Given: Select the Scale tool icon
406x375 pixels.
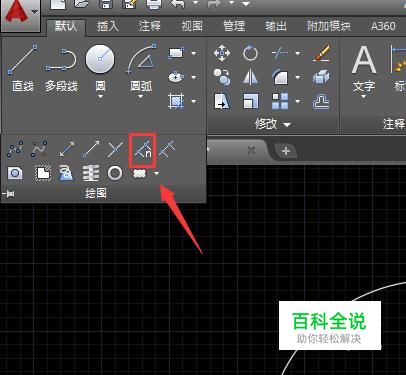Looking at the screenshot, I should 250,101.
